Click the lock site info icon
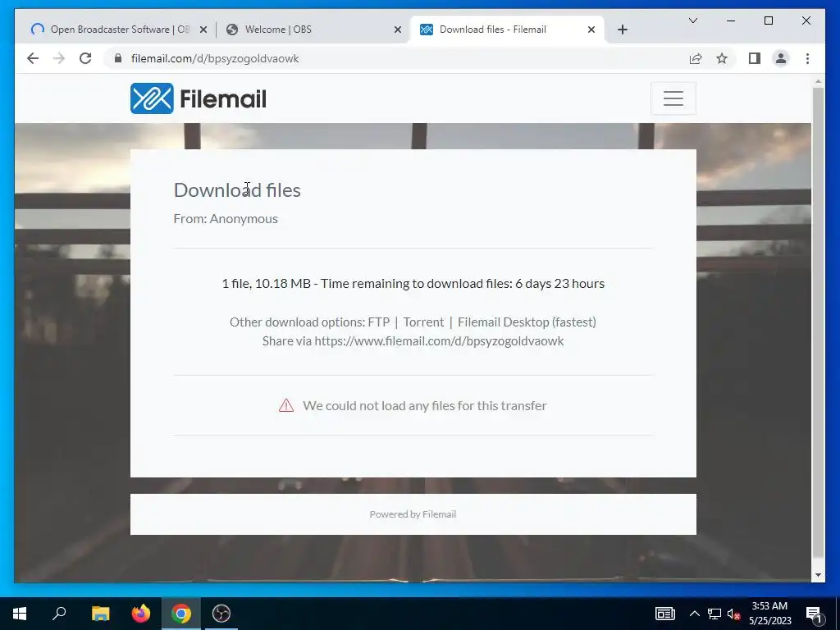Viewport: 840px width, 630px height. point(118,58)
